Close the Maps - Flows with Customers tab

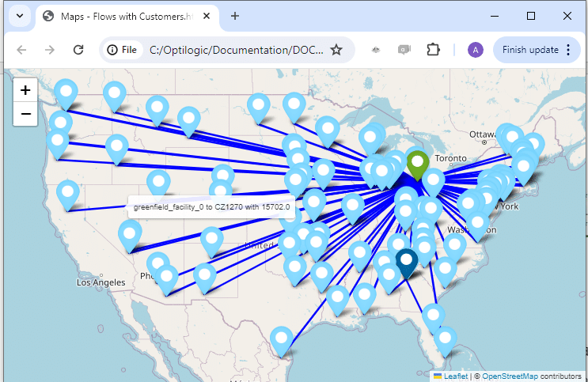point(207,16)
